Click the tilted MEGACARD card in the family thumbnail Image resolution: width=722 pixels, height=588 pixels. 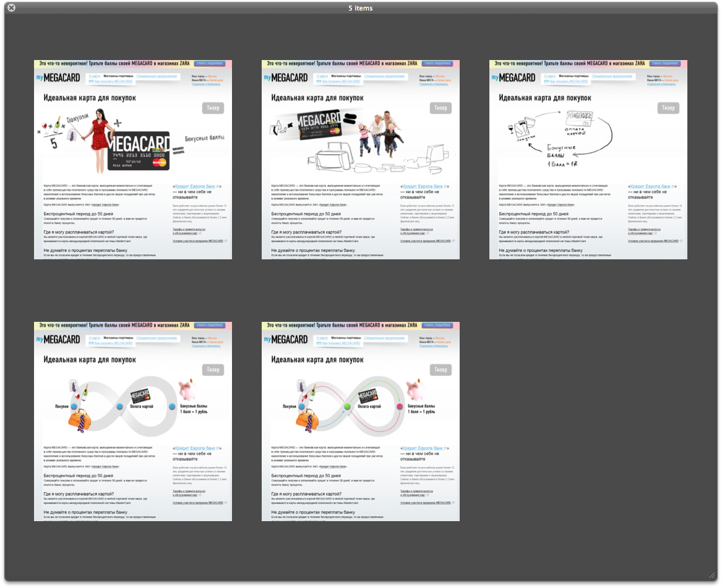point(319,124)
